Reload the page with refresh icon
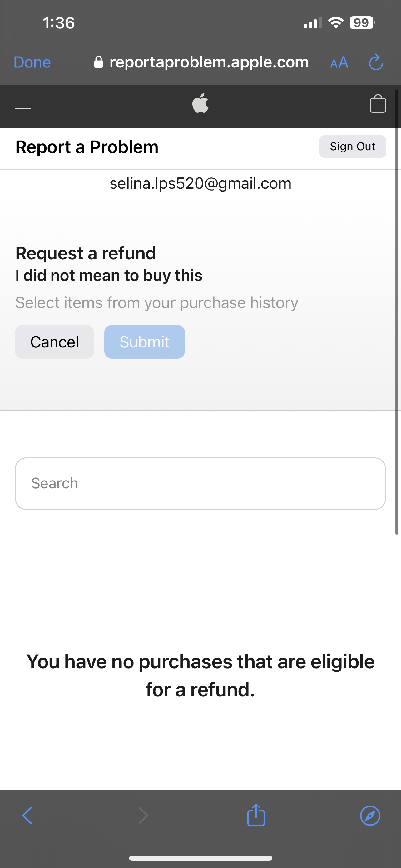Screen dimensions: 401x868 tap(376, 62)
